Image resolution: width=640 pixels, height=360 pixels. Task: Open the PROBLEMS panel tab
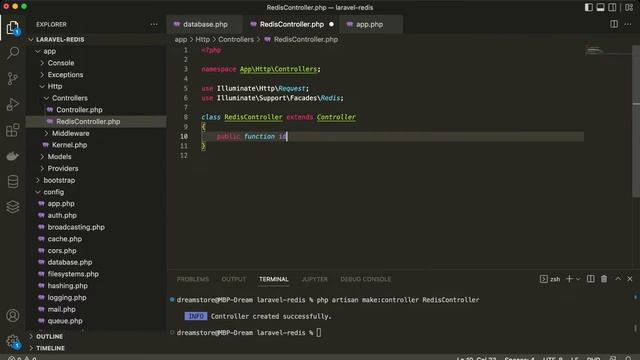(193, 279)
